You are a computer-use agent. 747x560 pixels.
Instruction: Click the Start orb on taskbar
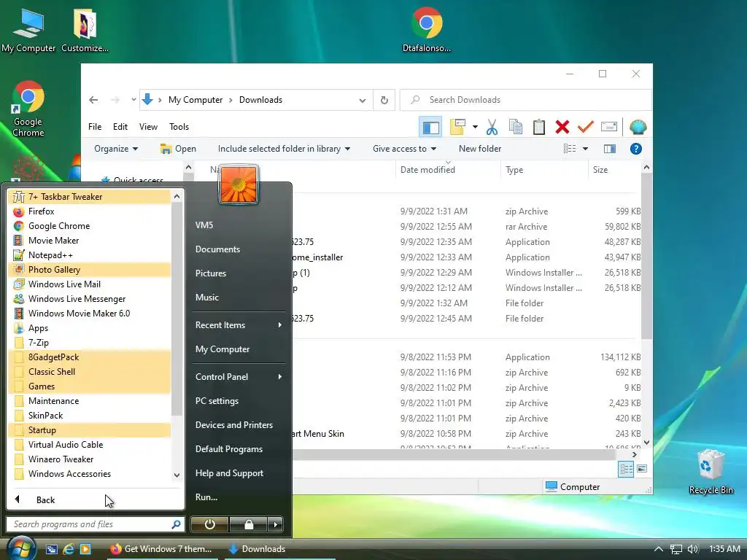click(x=21, y=548)
